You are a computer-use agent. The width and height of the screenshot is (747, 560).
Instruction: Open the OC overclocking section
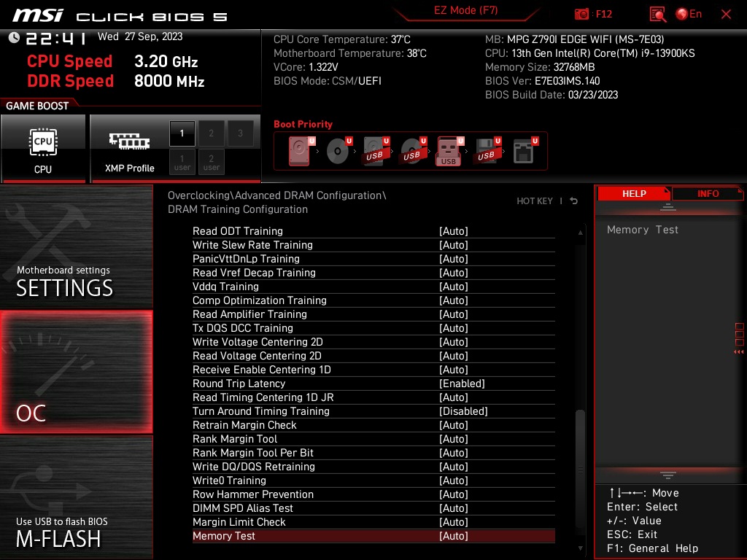coord(77,372)
